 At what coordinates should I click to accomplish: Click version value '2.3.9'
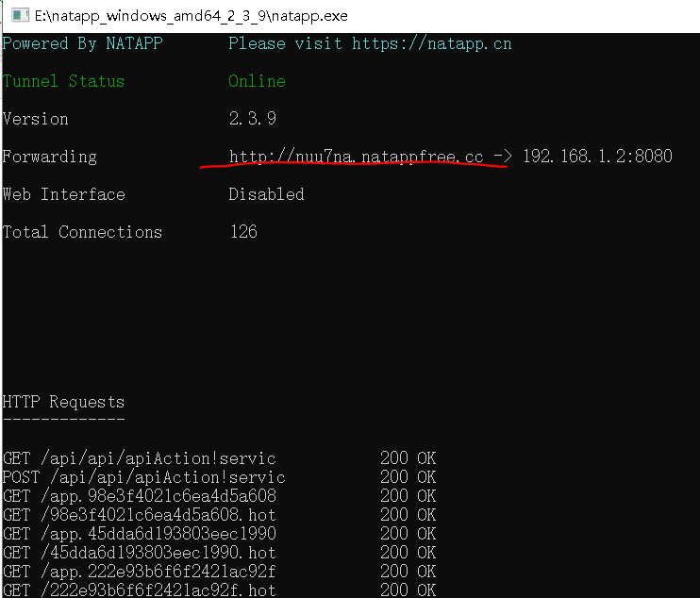pyautogui.click(x=253, y=119)
